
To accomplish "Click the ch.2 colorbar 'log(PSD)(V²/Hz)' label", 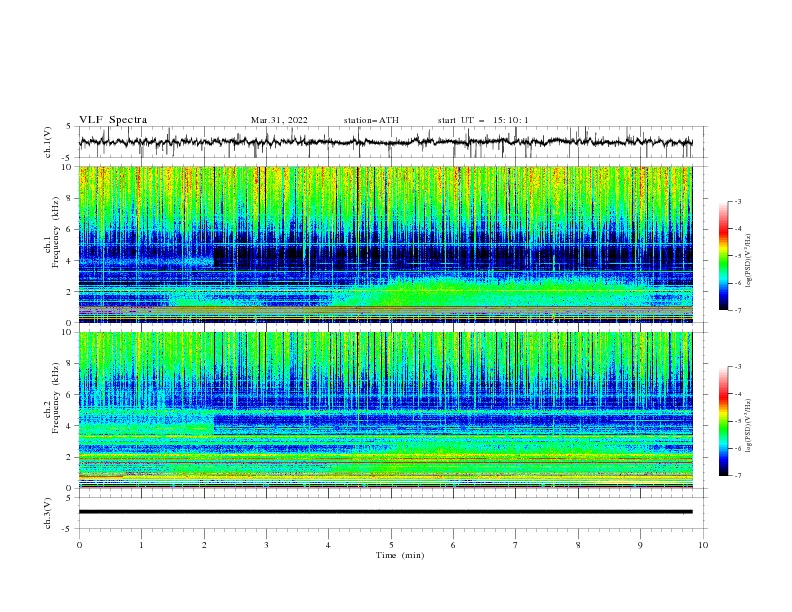I will (x=748, y=425).
